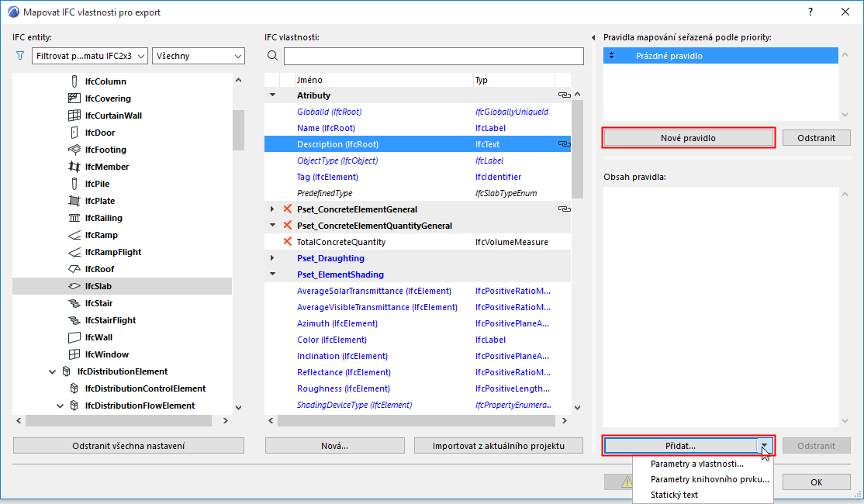864x504 pixels.
Task: Click the IfcRamp entity icon
Action: tap(74, 235)
